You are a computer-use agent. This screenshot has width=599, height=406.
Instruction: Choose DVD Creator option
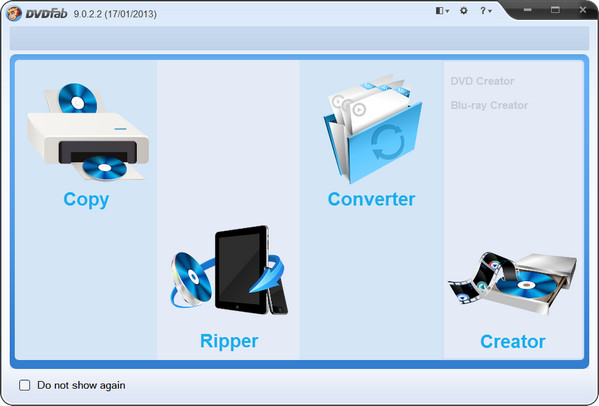click(x=482, y=81)
